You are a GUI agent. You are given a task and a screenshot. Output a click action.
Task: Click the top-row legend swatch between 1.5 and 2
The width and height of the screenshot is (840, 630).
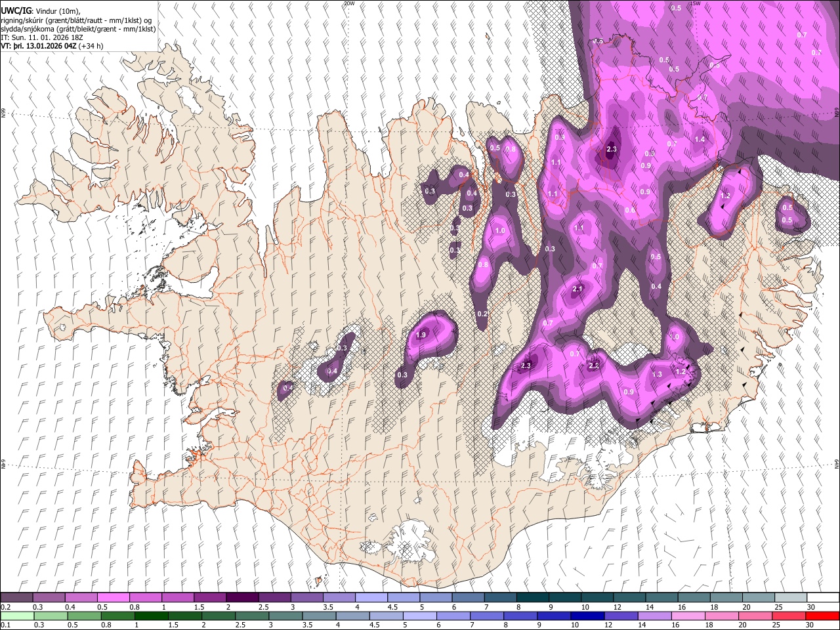209,598
